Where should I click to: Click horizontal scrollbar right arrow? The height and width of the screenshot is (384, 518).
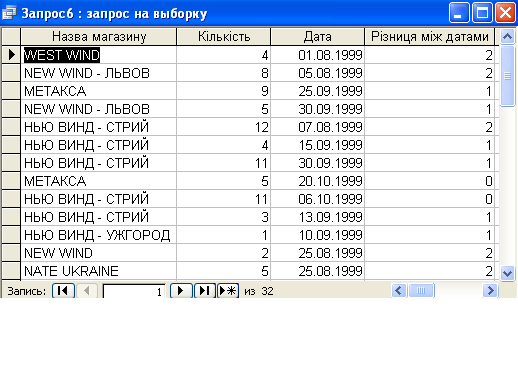click(490, 291)
